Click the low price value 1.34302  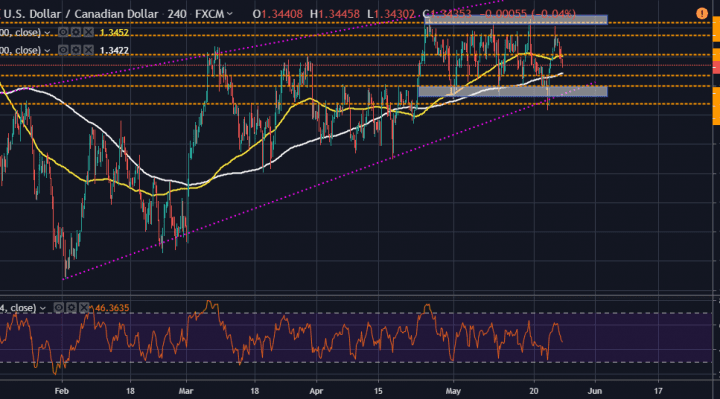394,14
